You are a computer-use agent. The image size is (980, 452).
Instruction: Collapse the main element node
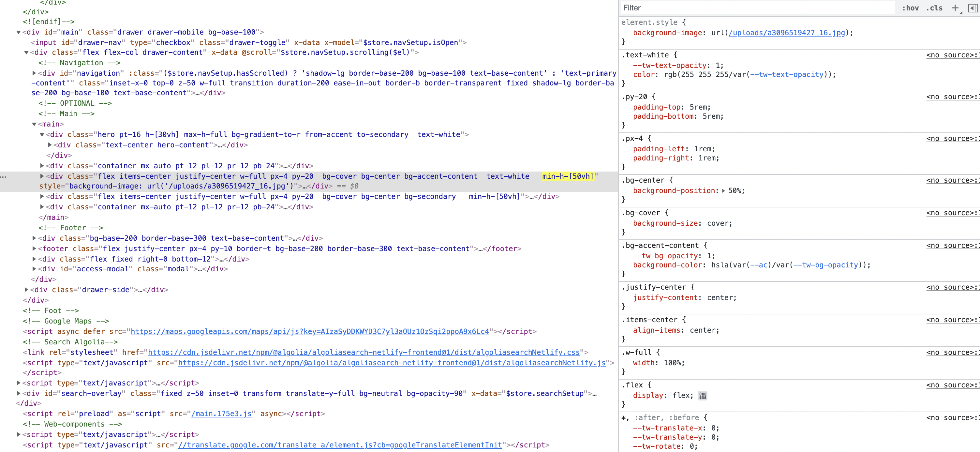[x=34, y=124]
